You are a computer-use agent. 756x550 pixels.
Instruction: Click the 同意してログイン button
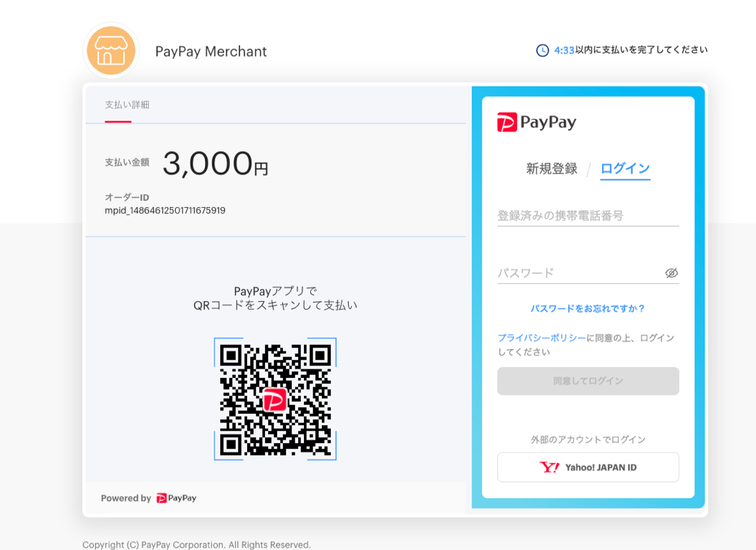coord(588,381)
